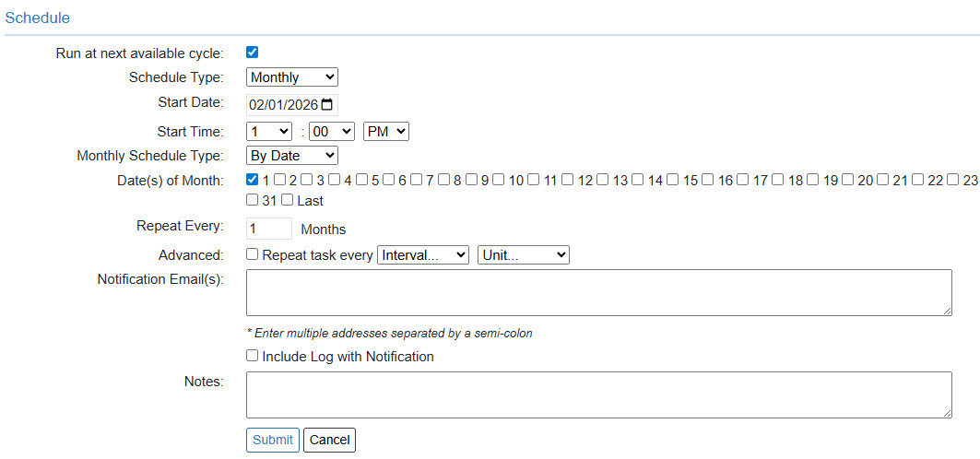Enable the Last day of month checkbox
The height and width of the screenshot is (459, 980).
(288, 200)
